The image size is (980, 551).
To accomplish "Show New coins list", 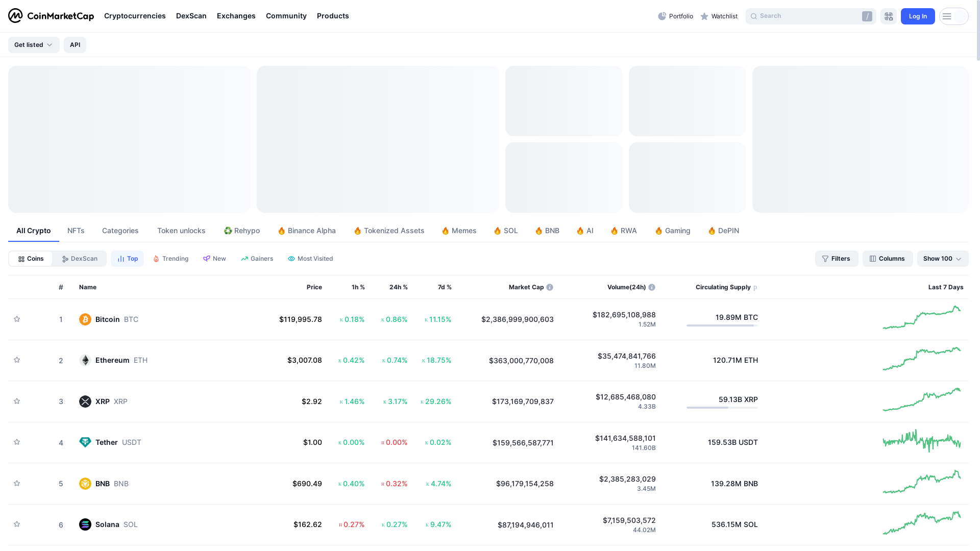I will 214,259.
